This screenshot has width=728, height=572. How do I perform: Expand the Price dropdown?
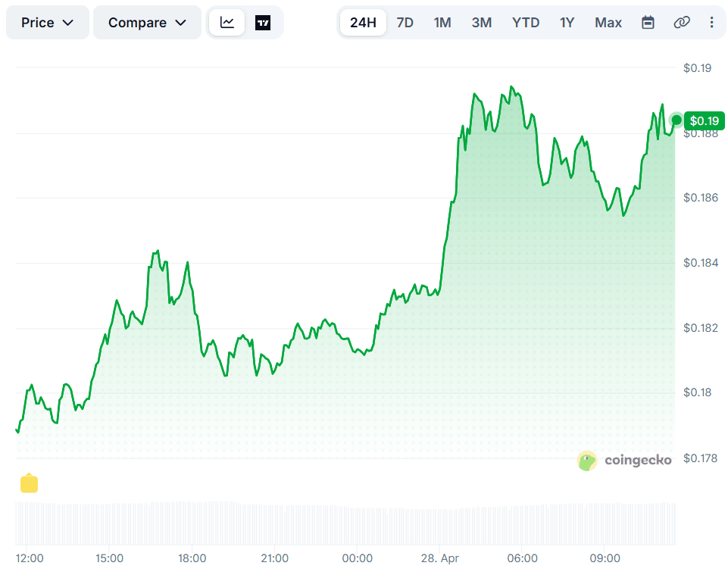47,23
